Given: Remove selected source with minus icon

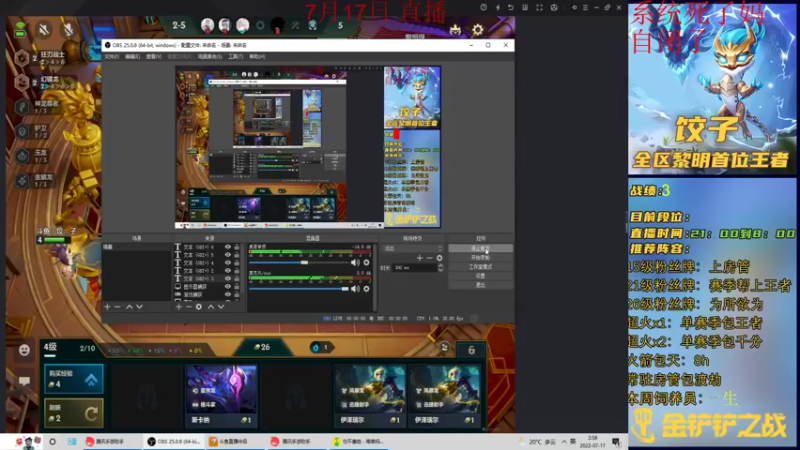Looking at the screenshot, I should click(189, 307).
